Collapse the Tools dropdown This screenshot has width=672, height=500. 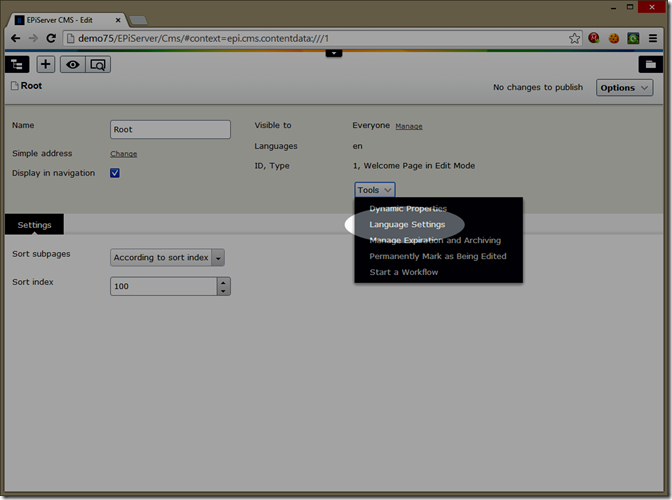pos(374,189)
